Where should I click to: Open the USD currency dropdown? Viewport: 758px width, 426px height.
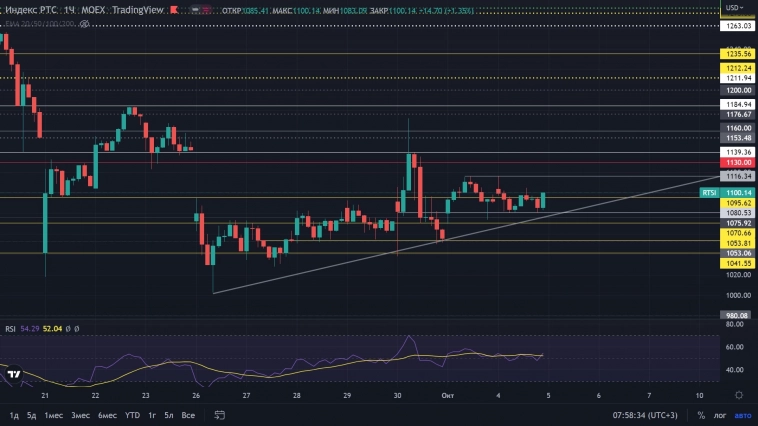point(736,9)
